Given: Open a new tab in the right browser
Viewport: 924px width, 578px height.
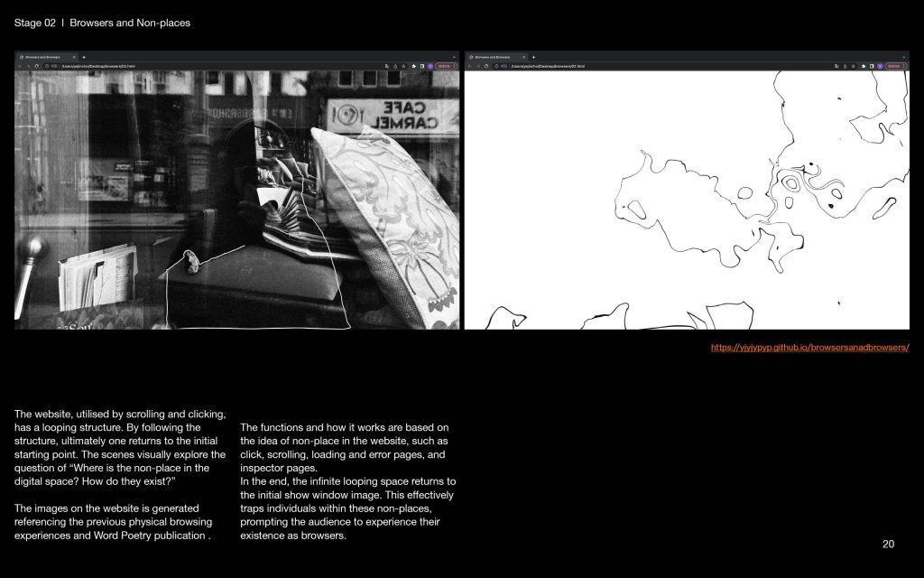Looking at the screenshot, I should 533,57.
